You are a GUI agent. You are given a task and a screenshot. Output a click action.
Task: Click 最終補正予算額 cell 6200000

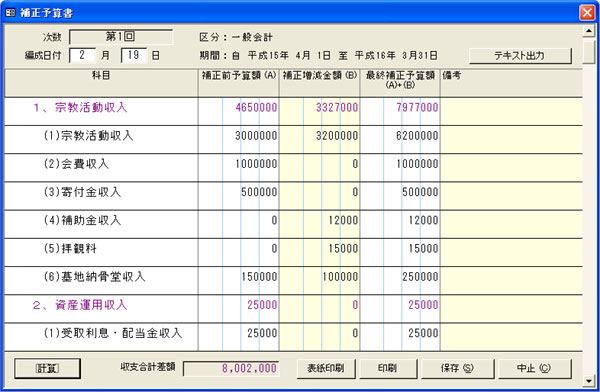point(400,140)
